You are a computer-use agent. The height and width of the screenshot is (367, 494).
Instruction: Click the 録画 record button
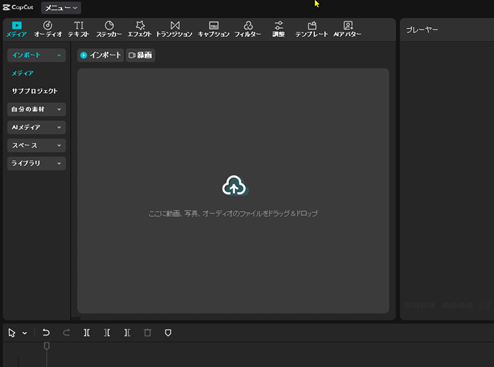140,55
